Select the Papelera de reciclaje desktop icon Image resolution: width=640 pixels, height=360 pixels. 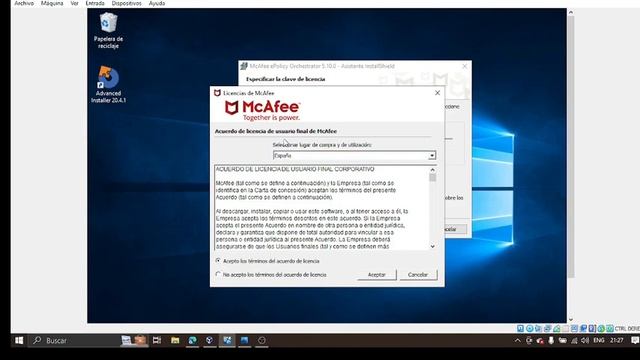click(x=108, y=31)
